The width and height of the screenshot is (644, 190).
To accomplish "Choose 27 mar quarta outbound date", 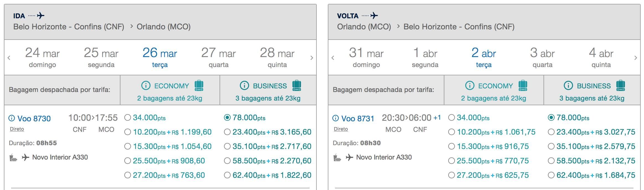I will tap(218, 57).
